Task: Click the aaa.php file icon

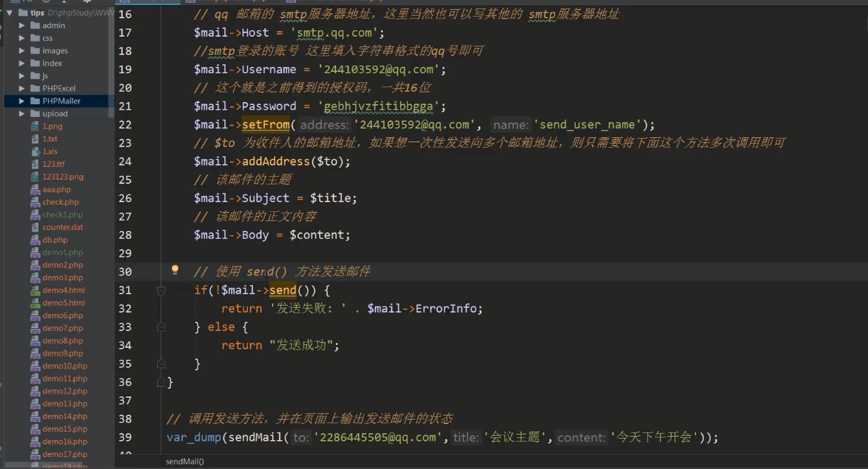Action: [35, 189]
